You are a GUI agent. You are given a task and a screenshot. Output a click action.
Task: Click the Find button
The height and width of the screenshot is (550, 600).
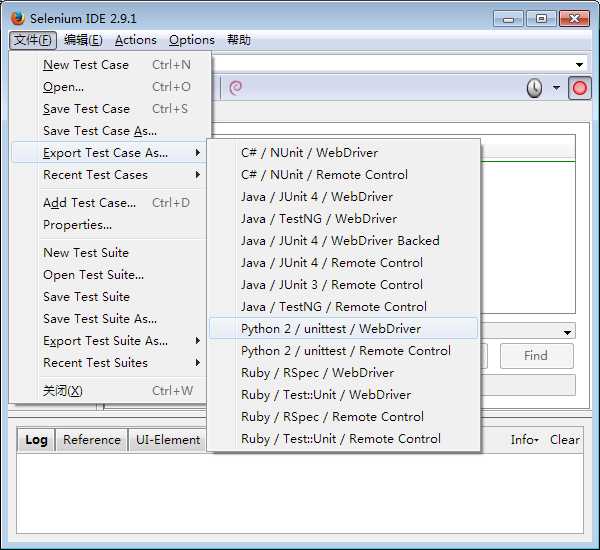[x=536, y=356]
